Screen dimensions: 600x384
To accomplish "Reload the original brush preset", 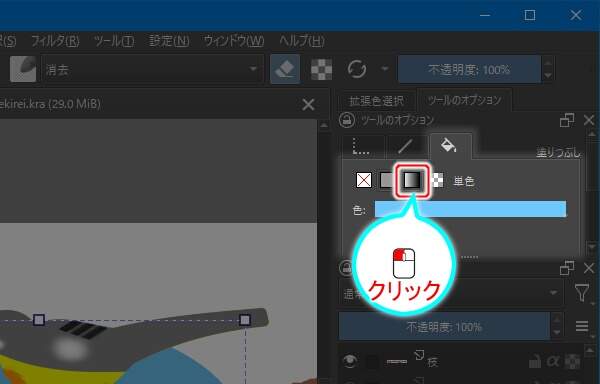I will 357,69.
